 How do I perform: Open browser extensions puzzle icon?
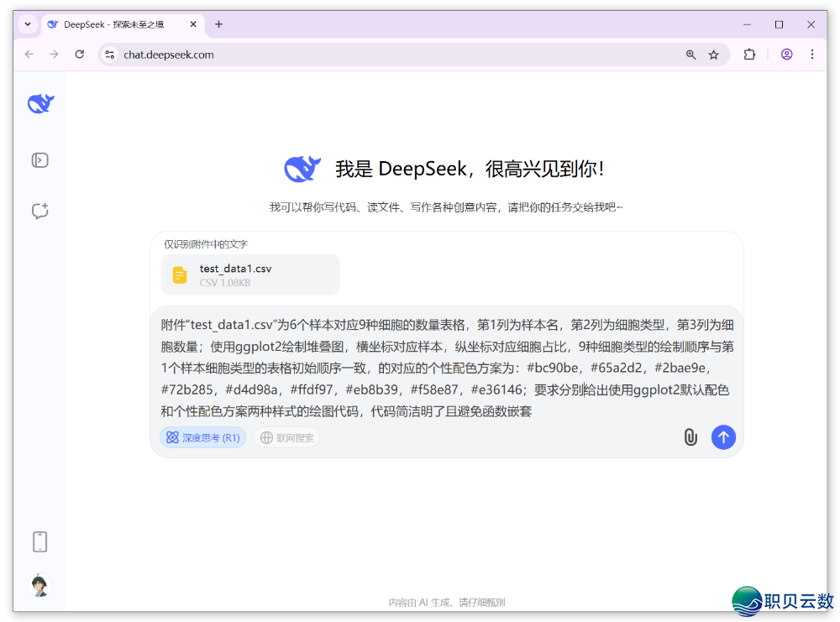(749, 55)
